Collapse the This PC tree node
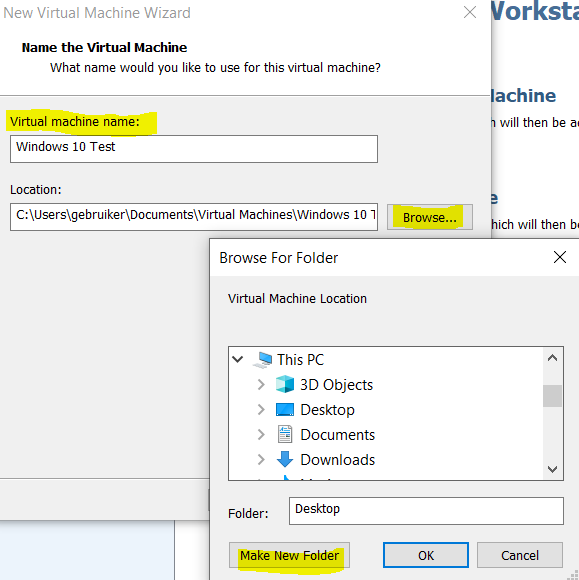Viewport: 579px width, 580px height. pos(238,359)
